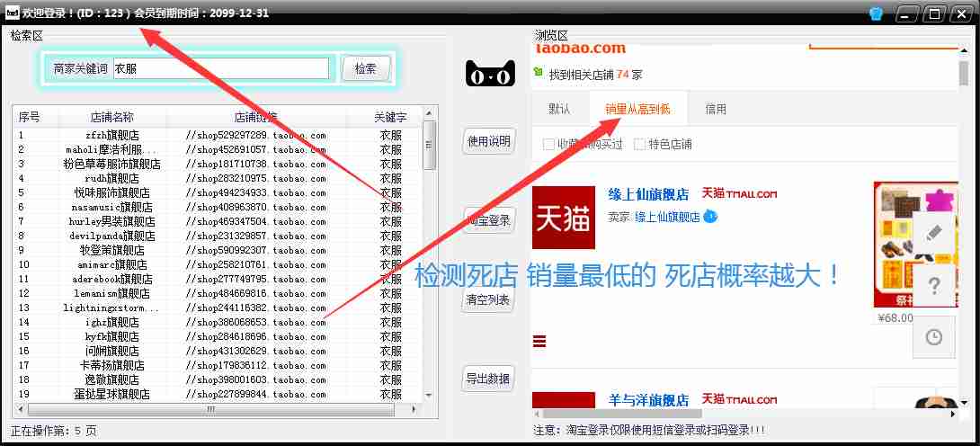This screenshot has height=446, width=980.
Task: Switch to the 信用 sort tab
Action: tap(716, 110)
